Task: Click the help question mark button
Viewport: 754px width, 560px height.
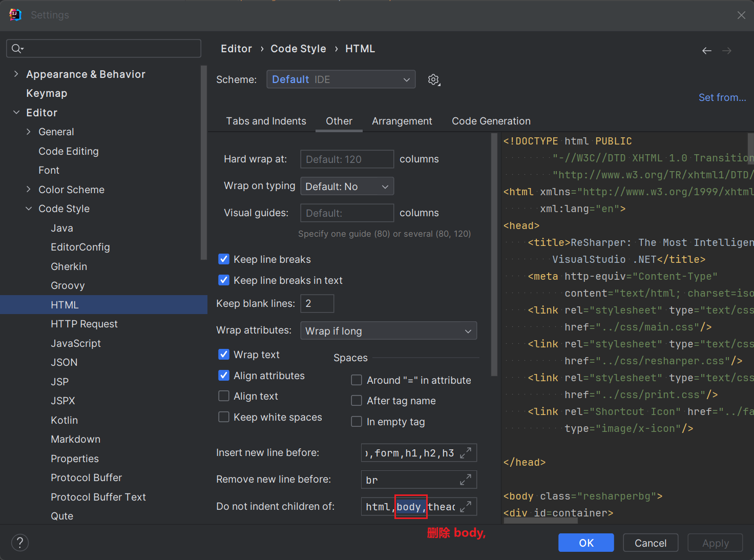Action: tap(20, 543)
